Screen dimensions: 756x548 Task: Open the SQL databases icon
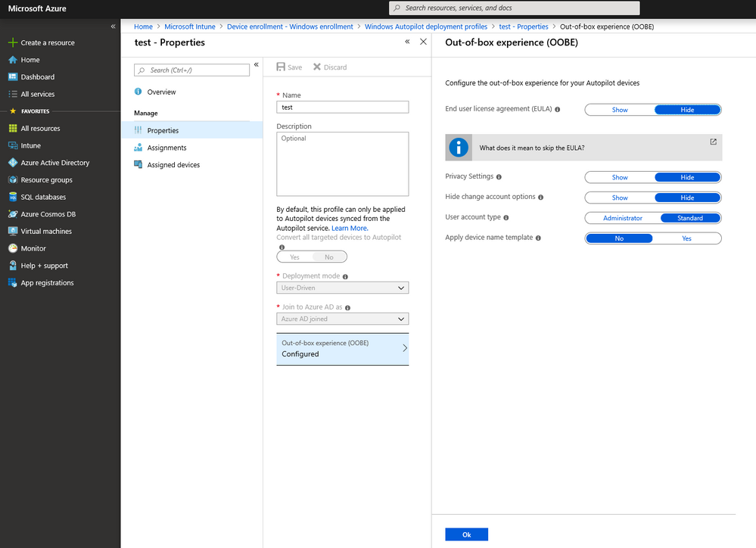[x=13, y=197]
